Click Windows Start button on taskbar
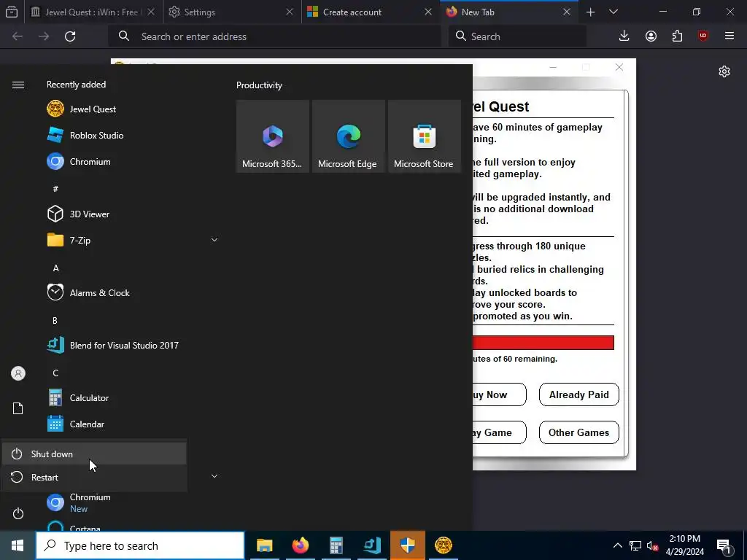This screenshot has width=747, height=560. (18, 545)
